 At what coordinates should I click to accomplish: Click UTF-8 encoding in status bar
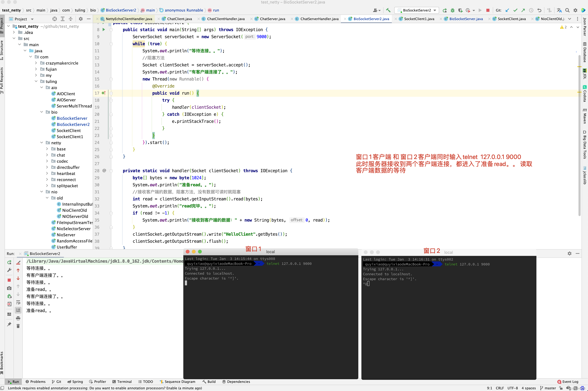tap(512, 388)
